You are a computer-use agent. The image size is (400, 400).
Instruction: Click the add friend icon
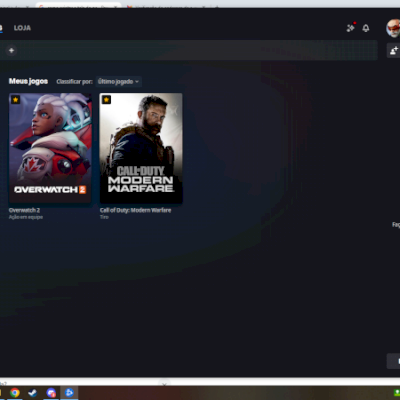point(394,50)
